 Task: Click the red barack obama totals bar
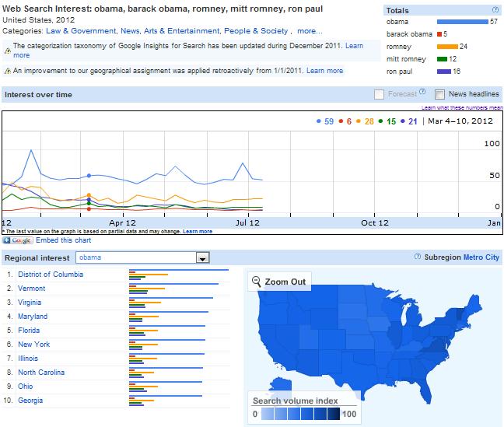pyautogui.click(x=439, y=34)
